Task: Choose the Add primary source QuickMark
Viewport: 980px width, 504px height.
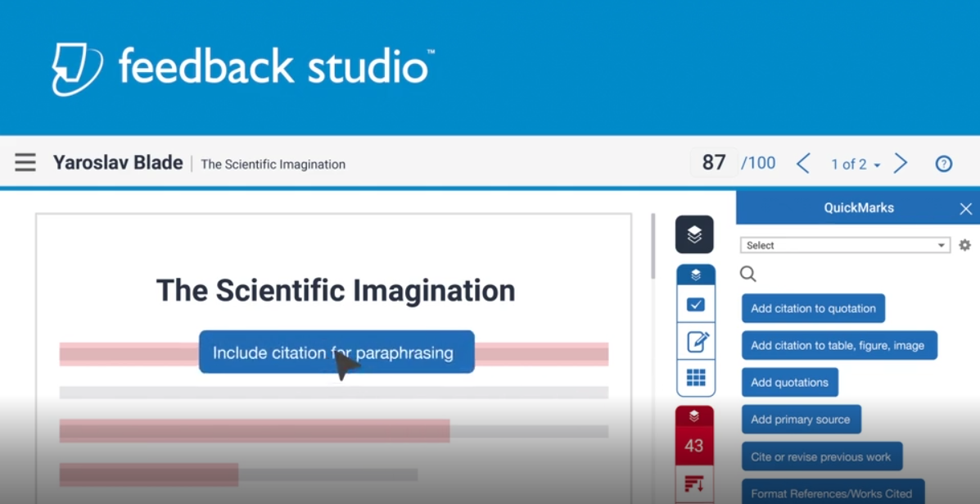Action: (802, 419)
